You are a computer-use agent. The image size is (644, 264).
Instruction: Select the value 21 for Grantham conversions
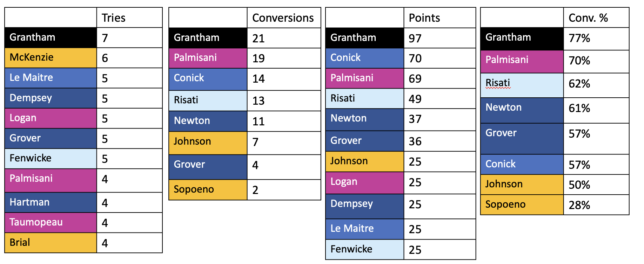pos(284,38)
